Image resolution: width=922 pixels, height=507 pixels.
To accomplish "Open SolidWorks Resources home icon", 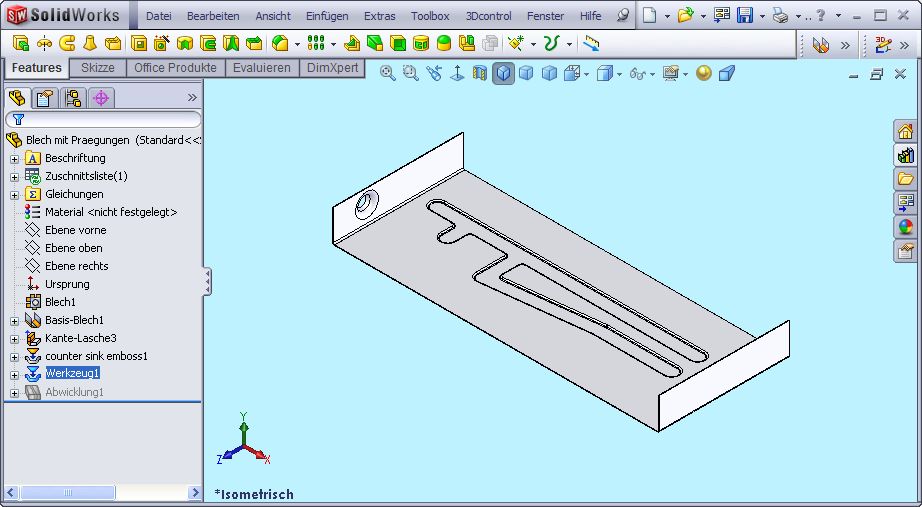I will 905,131.
